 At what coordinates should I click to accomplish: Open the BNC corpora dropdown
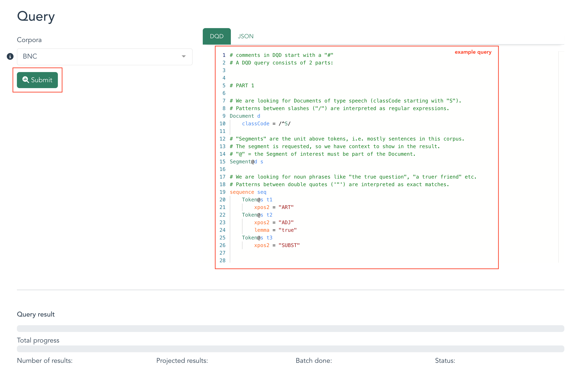point(105,57)
